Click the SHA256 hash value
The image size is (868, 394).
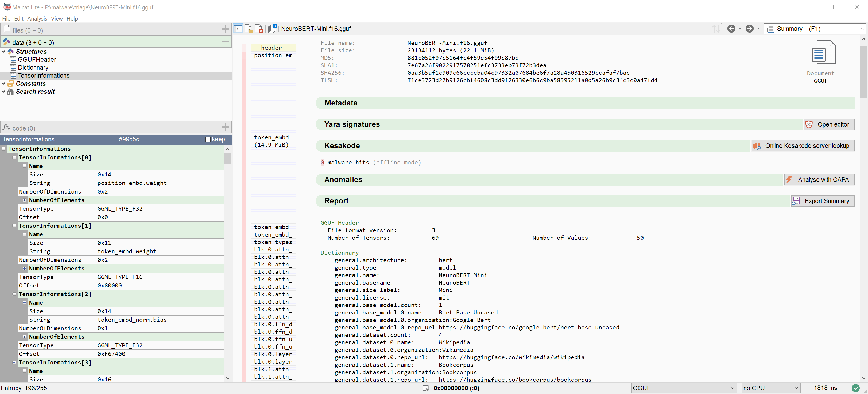[518, 73]
